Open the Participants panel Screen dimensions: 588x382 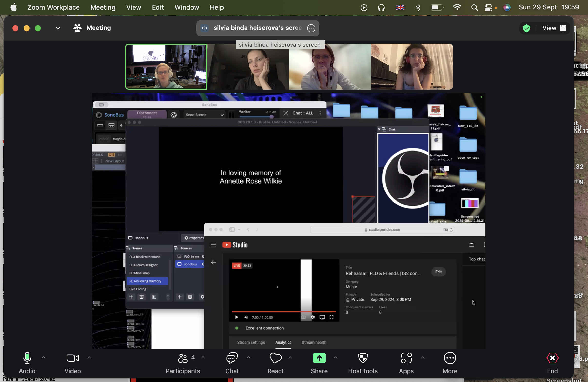183,358
